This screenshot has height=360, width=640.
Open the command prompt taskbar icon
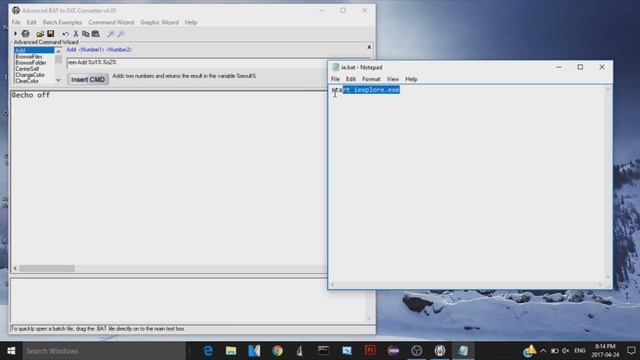coord(323,351)
